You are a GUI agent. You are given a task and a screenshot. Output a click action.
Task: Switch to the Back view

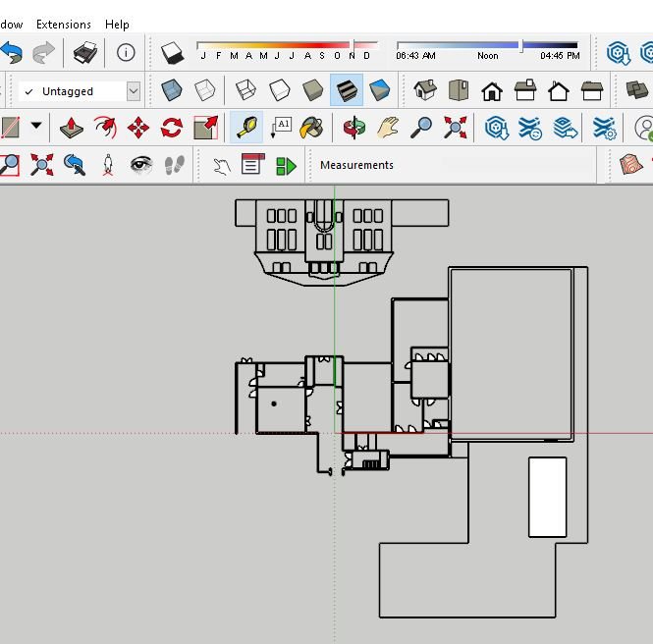point(559,91)
